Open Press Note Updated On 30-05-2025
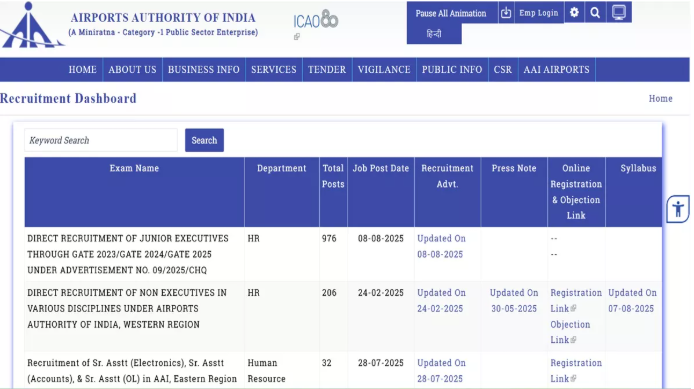Viewport: 694px width, 389px height. [514, 300]
